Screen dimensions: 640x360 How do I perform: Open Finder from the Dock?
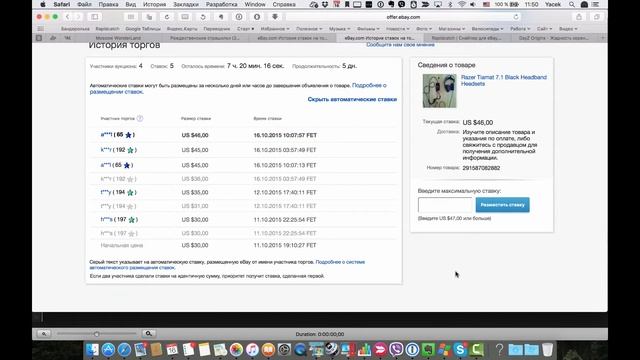pos(92,350)
